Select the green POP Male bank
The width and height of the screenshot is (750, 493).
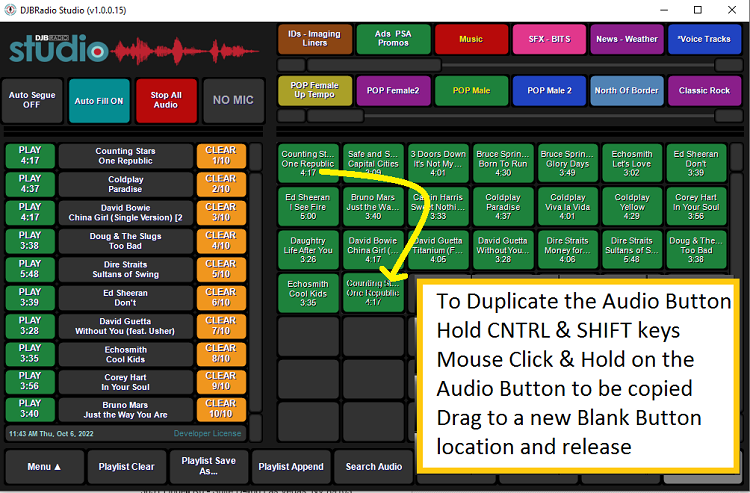pos(471,90)
